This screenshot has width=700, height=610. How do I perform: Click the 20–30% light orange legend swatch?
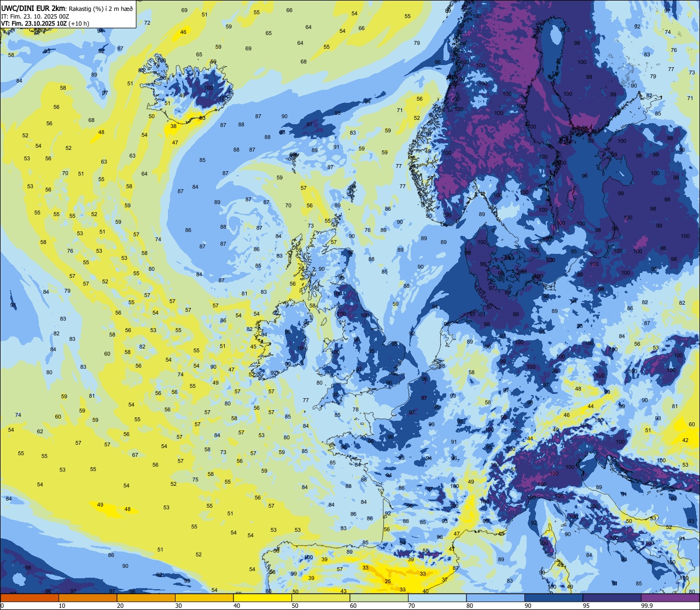pyautogui.click(x=146, y=598)
